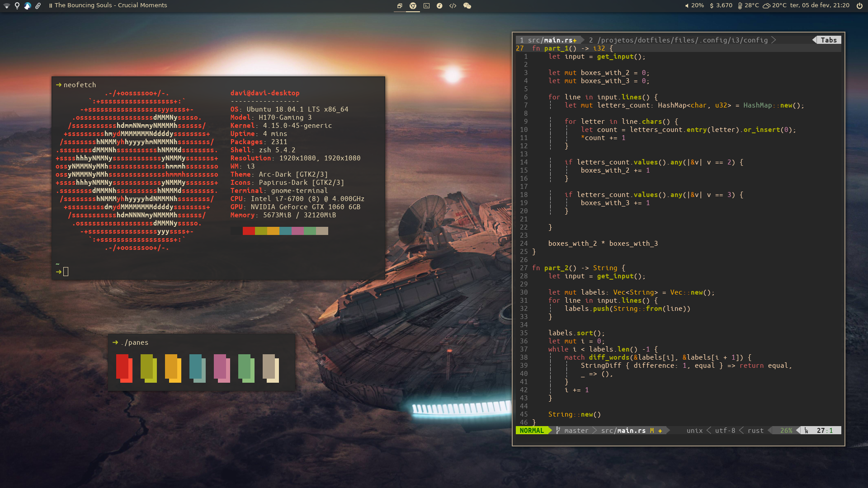Click the 26% position indicator
Viewport: 868px width, 488px height.
click(786, 431)
